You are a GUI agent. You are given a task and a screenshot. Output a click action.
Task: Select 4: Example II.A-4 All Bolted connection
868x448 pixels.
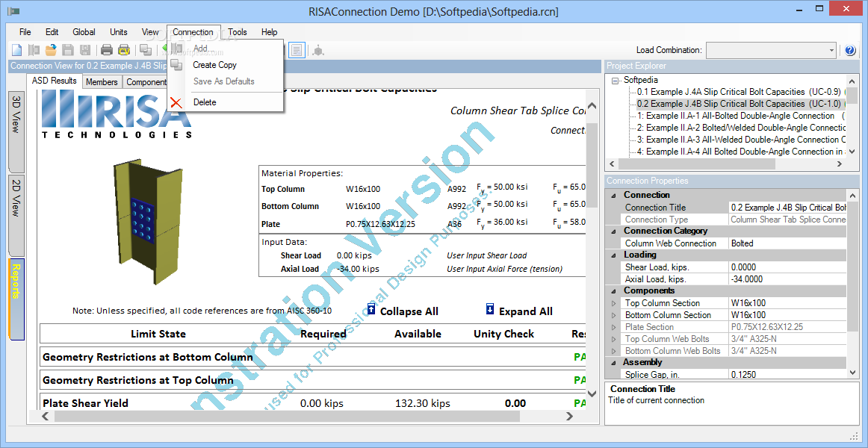[741, 152]
